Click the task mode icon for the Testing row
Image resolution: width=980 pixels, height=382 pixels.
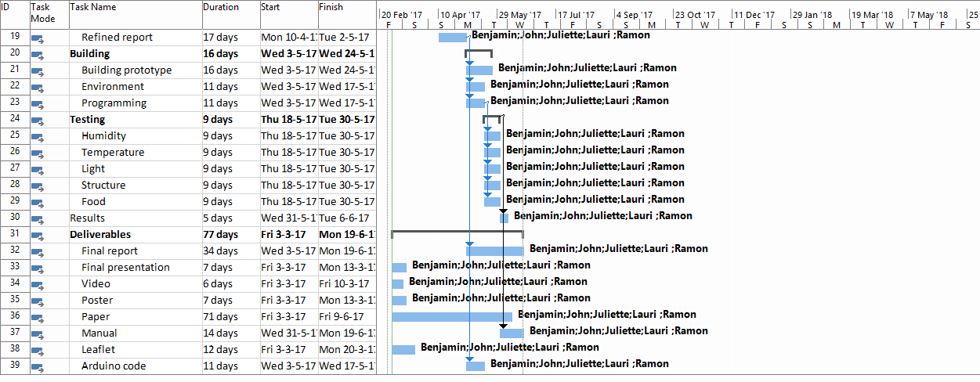(x=38, y=120)
